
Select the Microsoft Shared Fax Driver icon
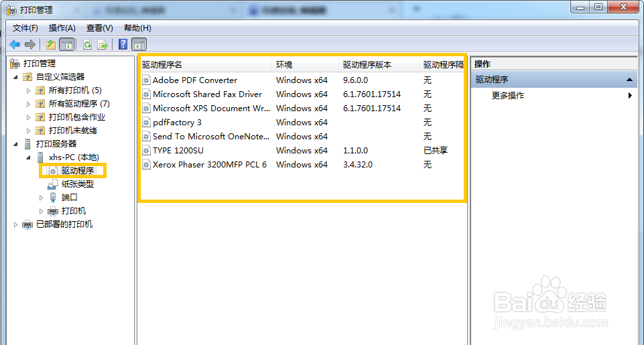(x=146, y=94)
